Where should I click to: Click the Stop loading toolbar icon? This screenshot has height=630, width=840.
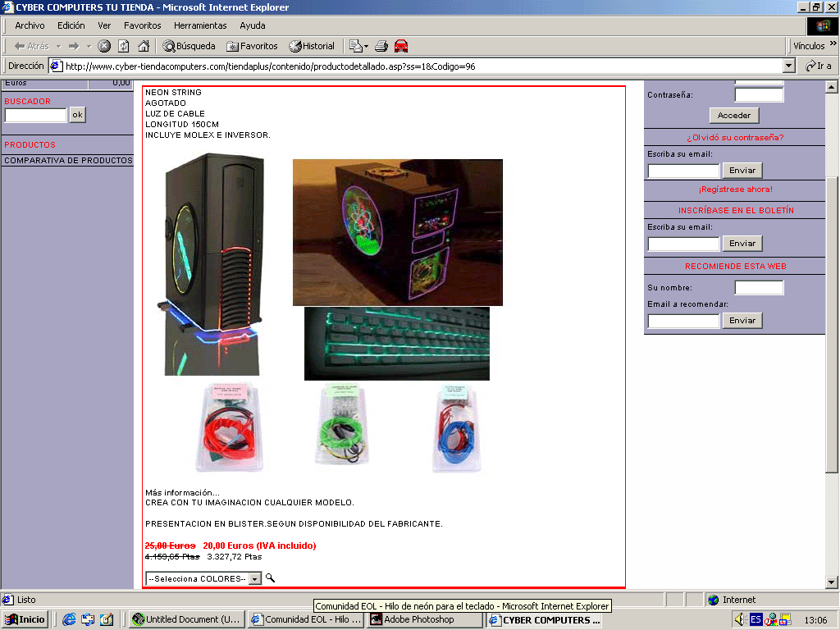coord(104,46)
